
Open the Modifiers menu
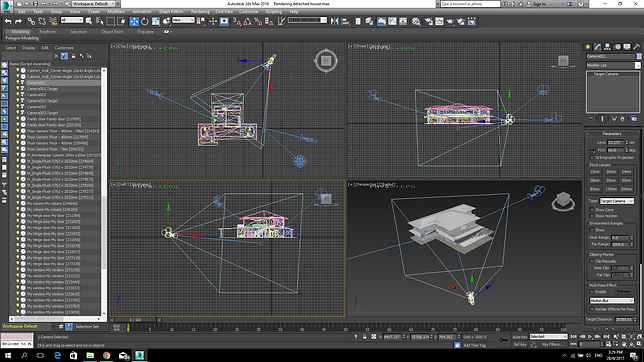pos(115,12)
